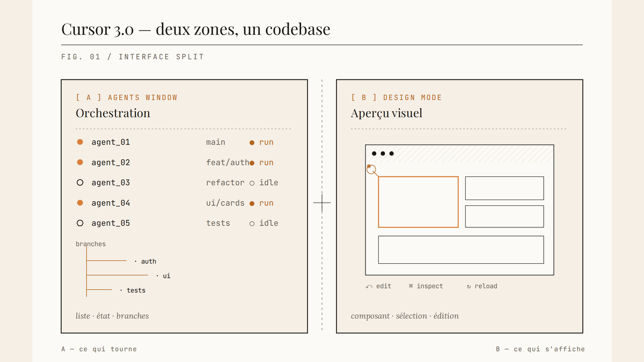Click the hollow status circle beside agent_05
644x362 pixels.
click(80, 223)
